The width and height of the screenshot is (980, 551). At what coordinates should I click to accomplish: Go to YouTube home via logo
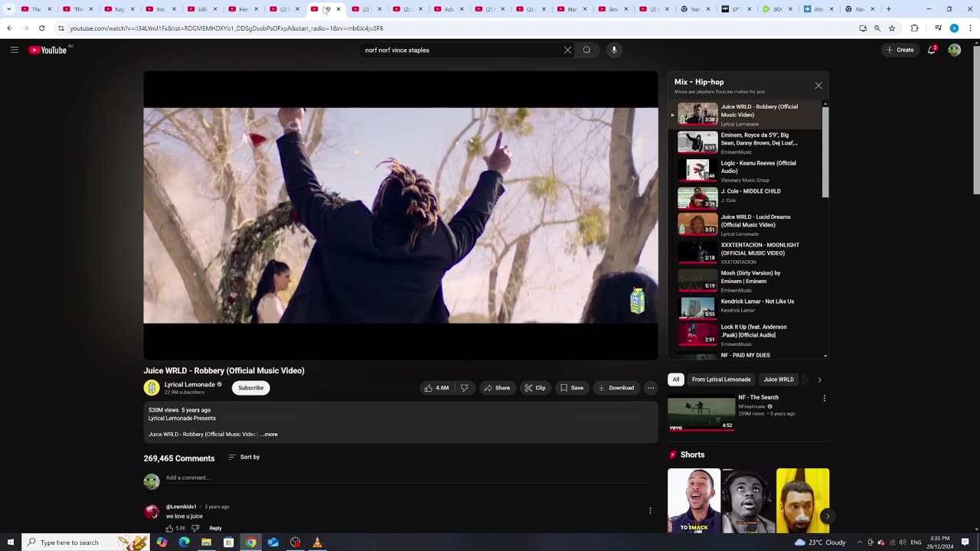(x=49, y=50)
